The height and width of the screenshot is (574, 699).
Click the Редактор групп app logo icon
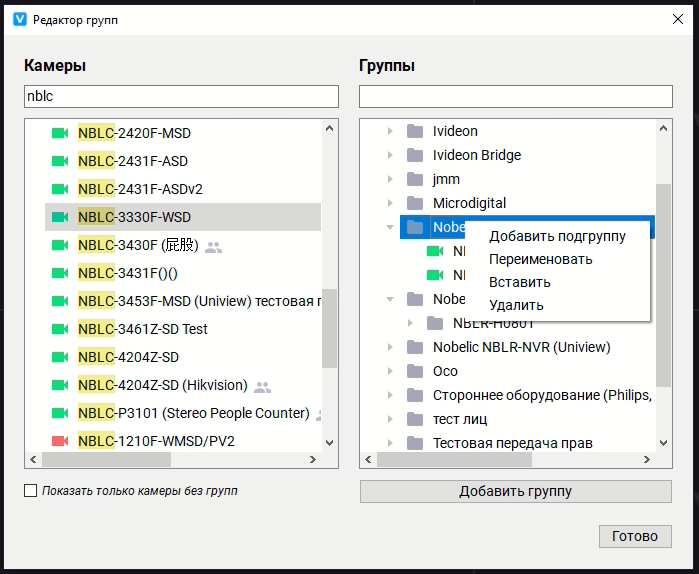coord(20,19)
